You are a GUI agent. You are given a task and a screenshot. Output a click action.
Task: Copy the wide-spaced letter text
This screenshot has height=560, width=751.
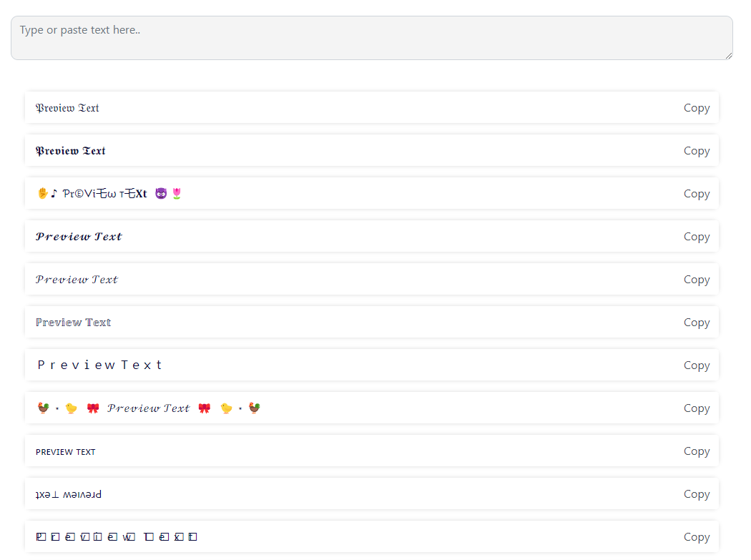[x=696, y=365]
